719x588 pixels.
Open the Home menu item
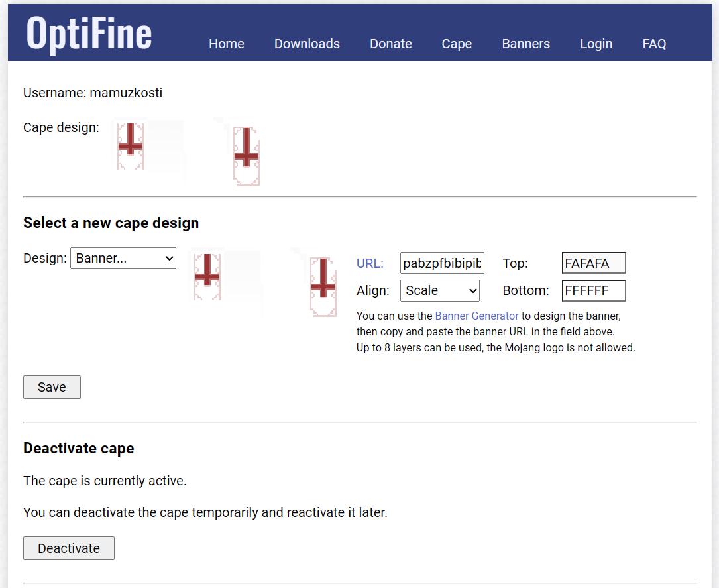[227, 44]
